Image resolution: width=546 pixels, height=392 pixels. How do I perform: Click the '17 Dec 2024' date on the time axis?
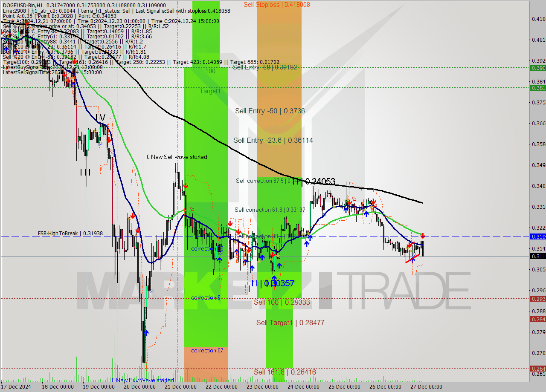click(16, 387)
